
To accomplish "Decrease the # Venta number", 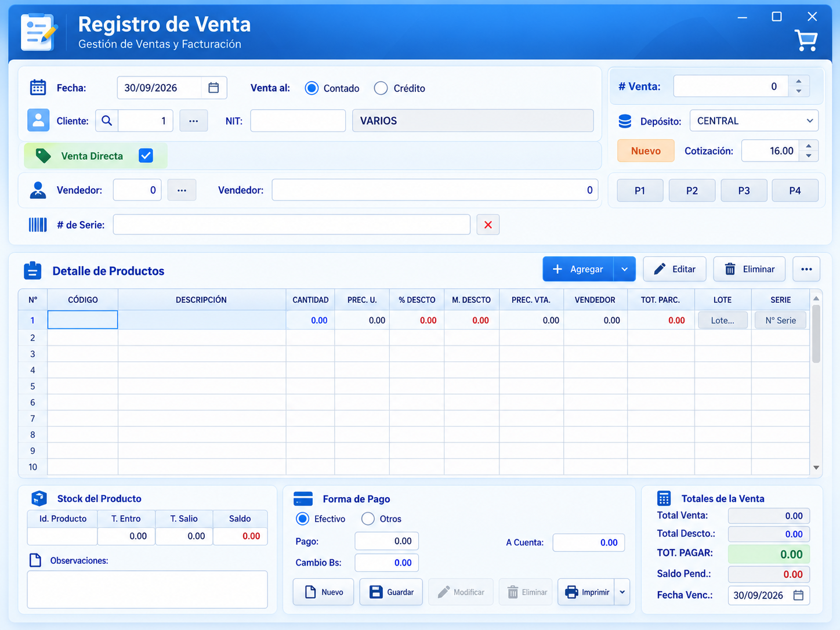I will (799, 91).
